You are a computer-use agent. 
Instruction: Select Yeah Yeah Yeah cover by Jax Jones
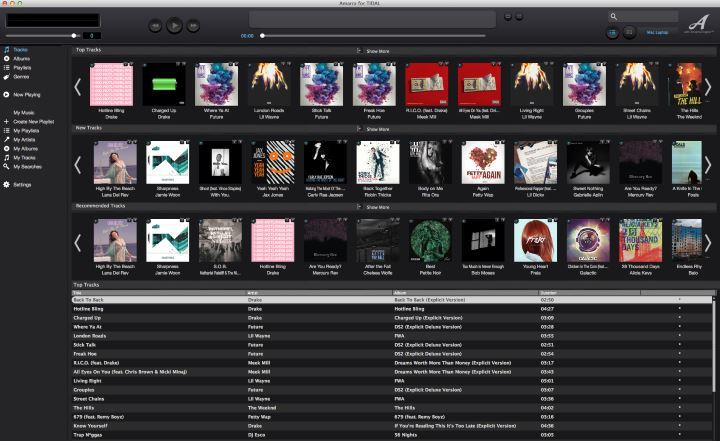click(273, 163)
